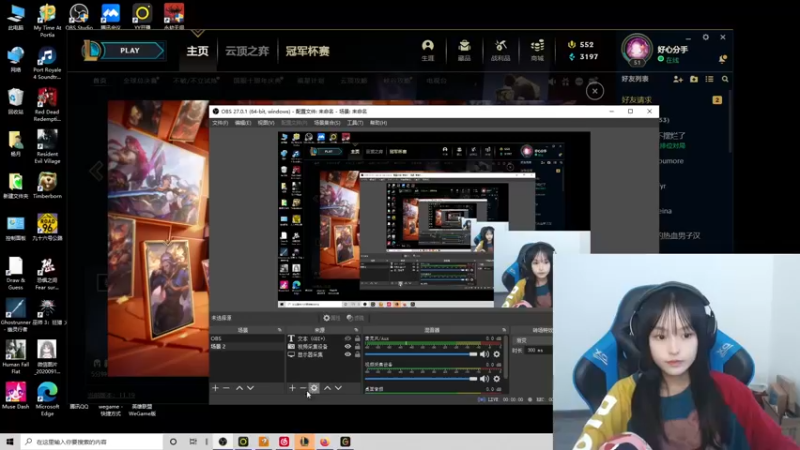Add a new scene with plus
The image size is (800, 450).
point(215,388)
